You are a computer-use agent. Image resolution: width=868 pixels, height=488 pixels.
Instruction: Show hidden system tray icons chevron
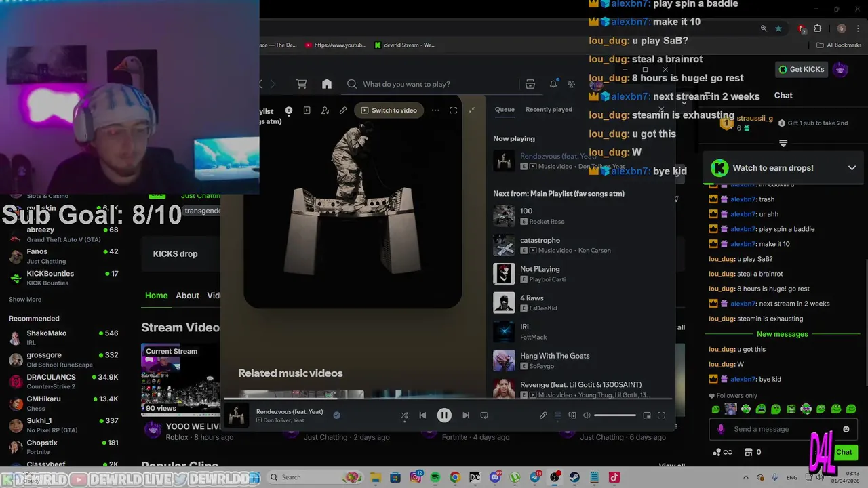pos(746,478)
